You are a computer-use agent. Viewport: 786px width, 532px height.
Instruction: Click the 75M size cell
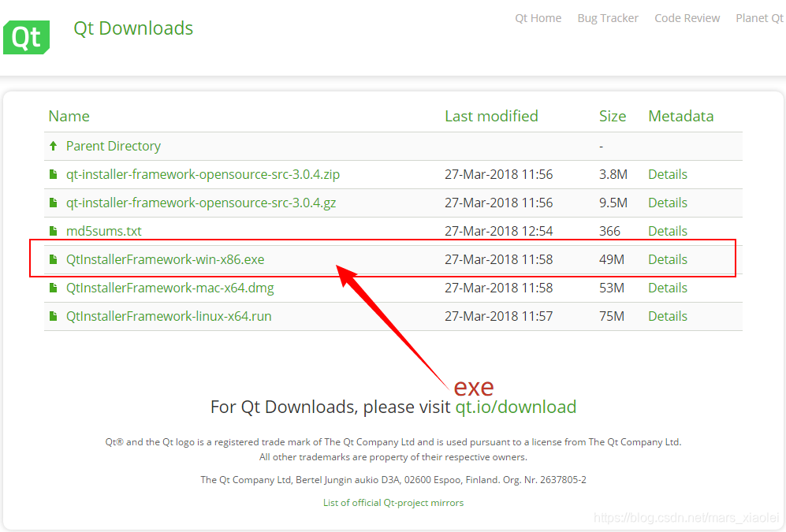point(612,316)
